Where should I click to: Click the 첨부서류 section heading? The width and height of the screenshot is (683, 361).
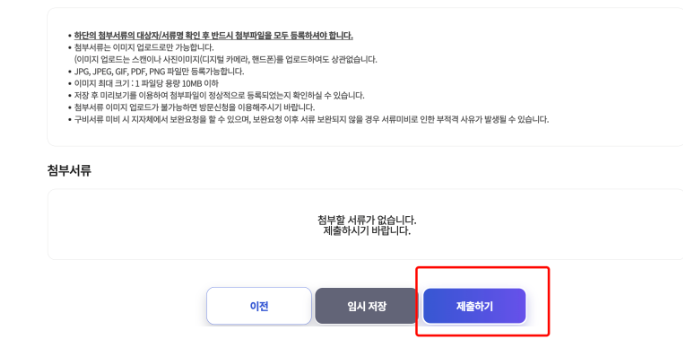tap(69, 170)
